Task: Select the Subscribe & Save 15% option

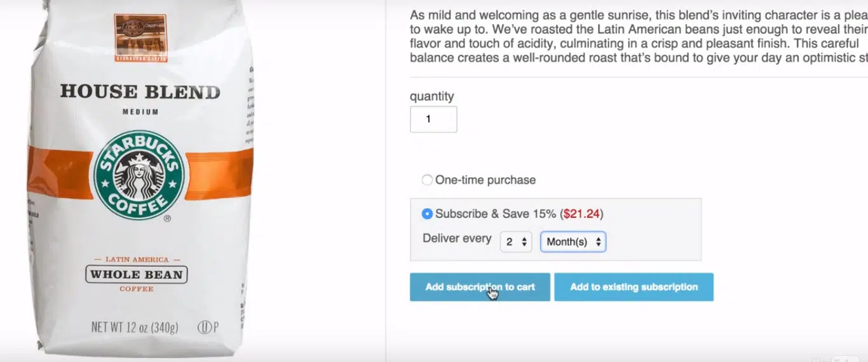Action: (x=427, y=214)
